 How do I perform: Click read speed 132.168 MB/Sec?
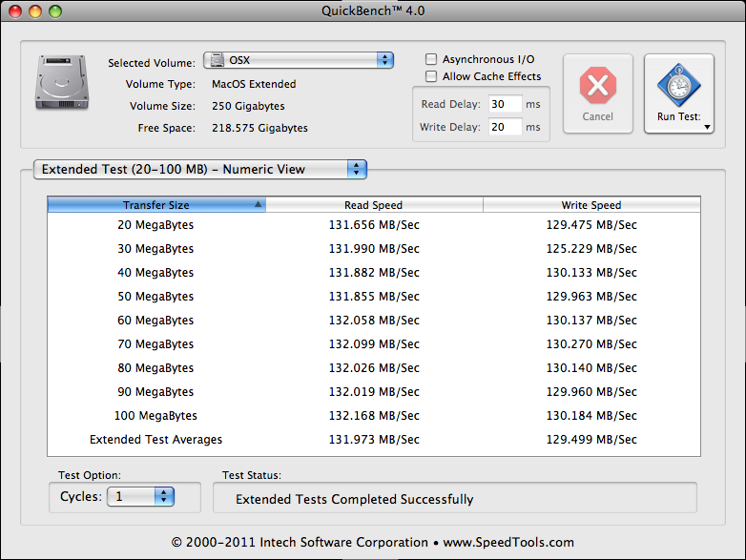tap(374, 415)
